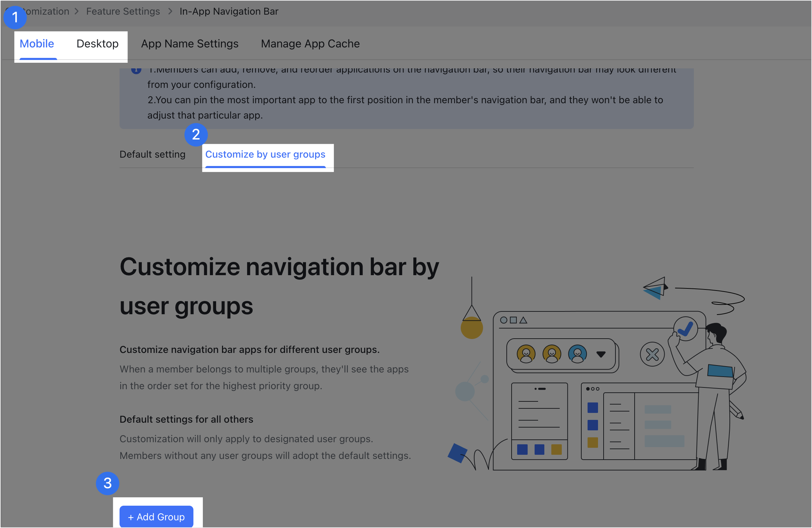Expand the breadcrumb chevron after Feature Settings
Screen dimensions: 812x528
[x=170, y=11]
